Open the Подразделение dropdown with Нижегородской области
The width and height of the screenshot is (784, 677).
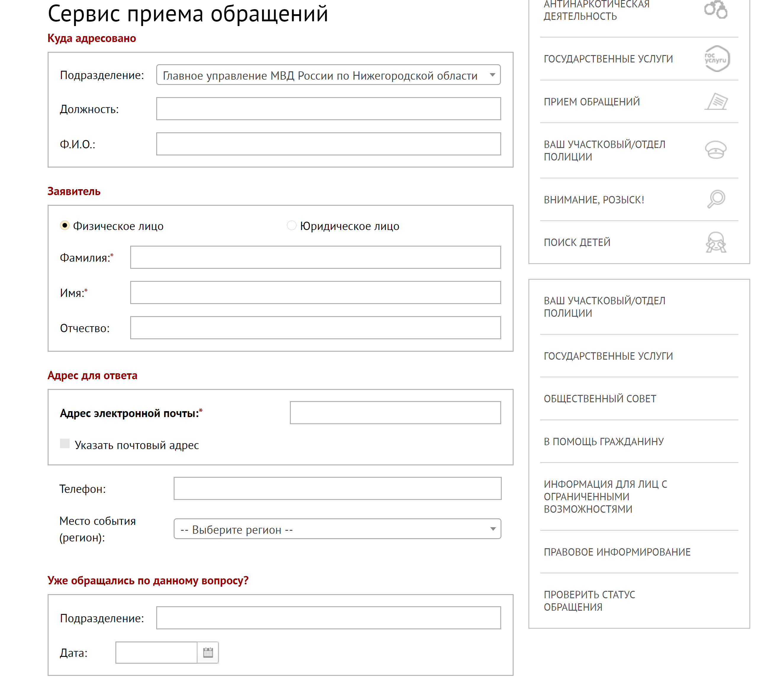coord(328,75)
